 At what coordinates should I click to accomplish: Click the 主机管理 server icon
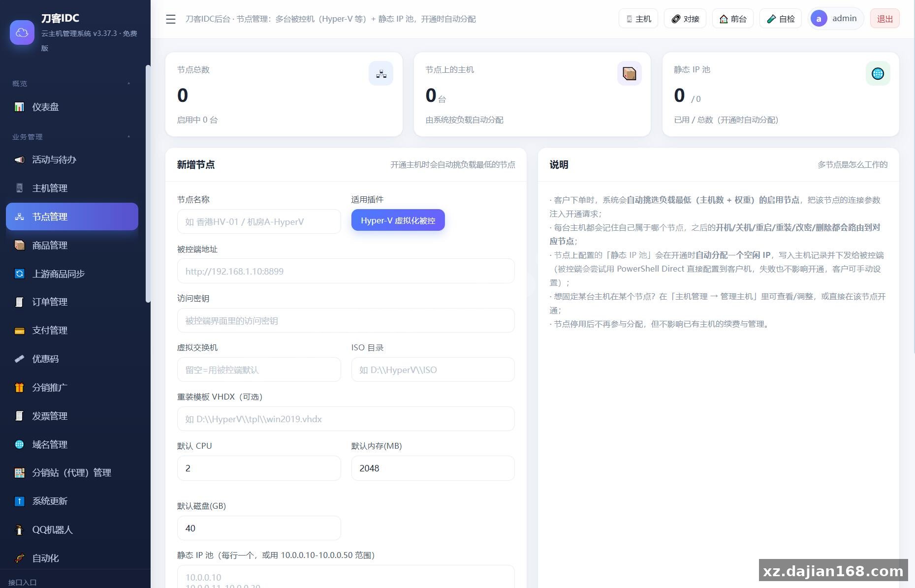point(19,188)
